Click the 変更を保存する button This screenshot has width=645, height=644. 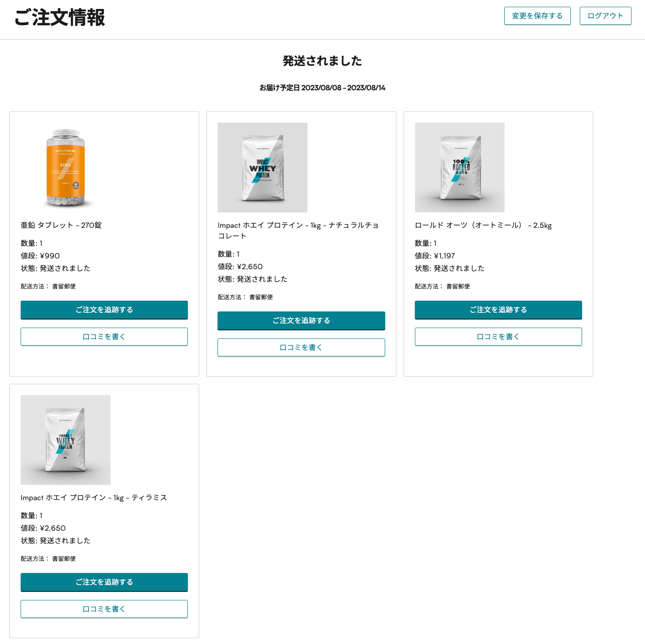click(537, 16)
